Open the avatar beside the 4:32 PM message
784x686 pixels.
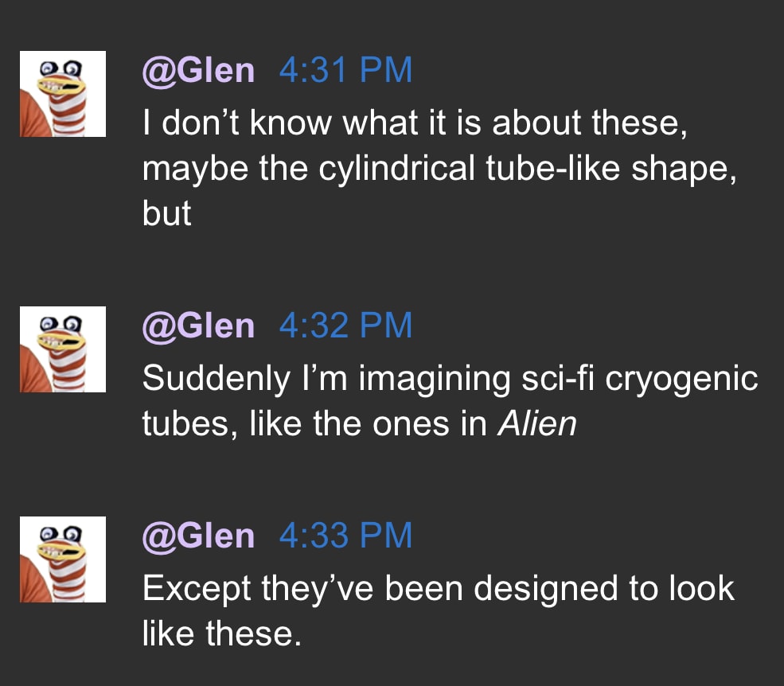(63, 349)
